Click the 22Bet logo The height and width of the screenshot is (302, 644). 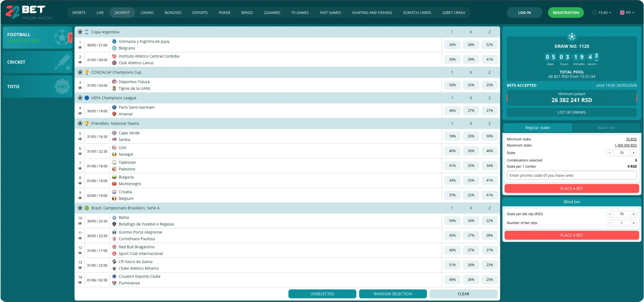(x=29, y=12)
